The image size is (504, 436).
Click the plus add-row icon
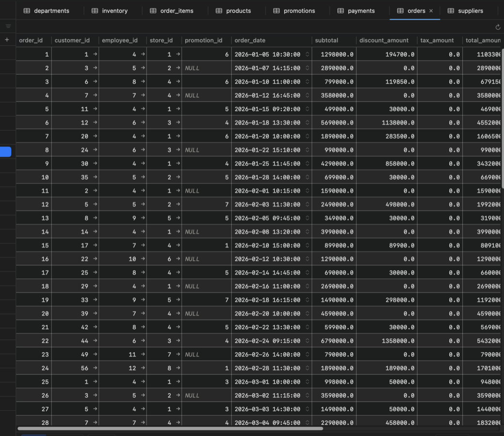pos(7,40)
